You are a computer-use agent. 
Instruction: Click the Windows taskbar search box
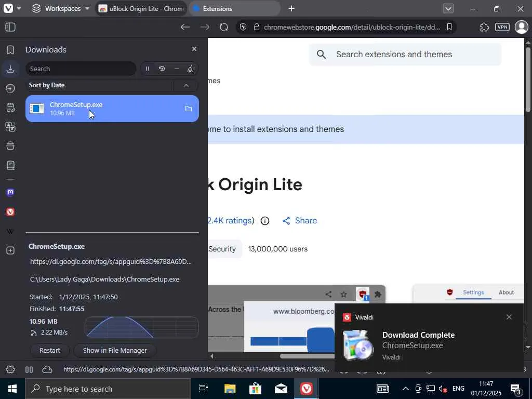[x=108, y=389]
